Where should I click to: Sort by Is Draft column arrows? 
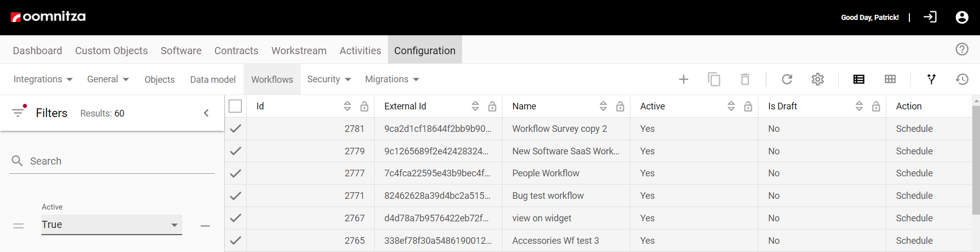(x=859, y=106)
